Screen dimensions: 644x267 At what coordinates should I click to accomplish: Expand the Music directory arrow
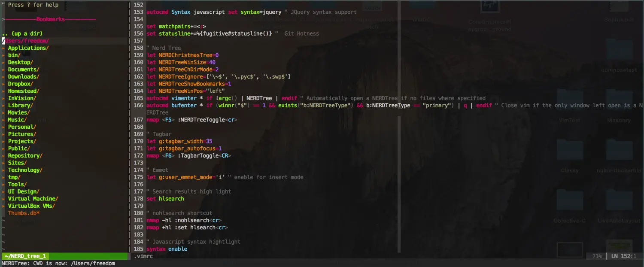(3, 120)
